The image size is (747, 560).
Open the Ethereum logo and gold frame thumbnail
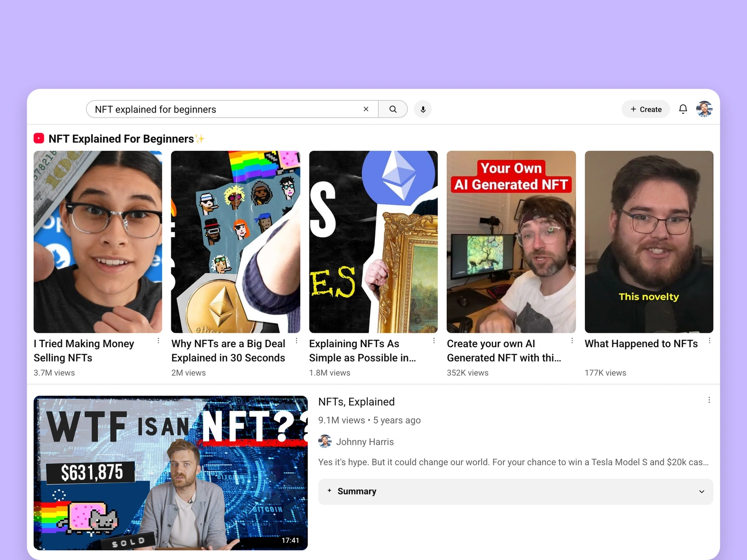coord(373,242)
